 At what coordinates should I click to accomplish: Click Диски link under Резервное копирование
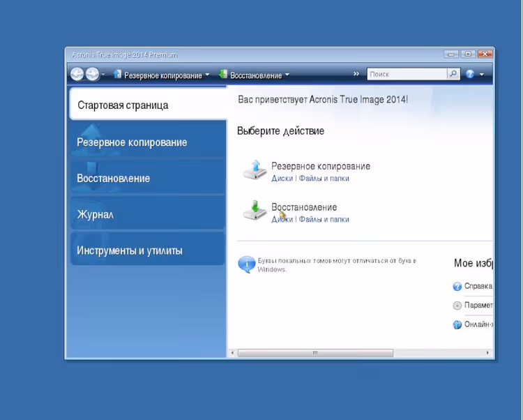282,179
